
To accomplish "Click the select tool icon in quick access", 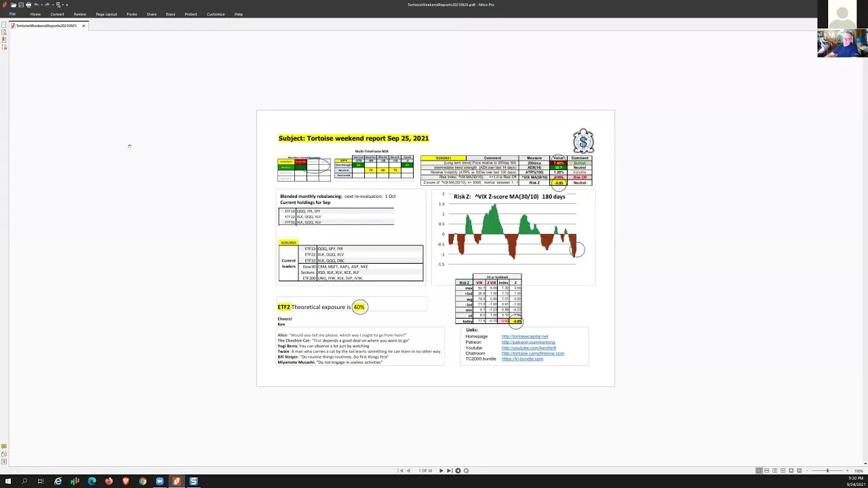I will (x=58, y=5).
